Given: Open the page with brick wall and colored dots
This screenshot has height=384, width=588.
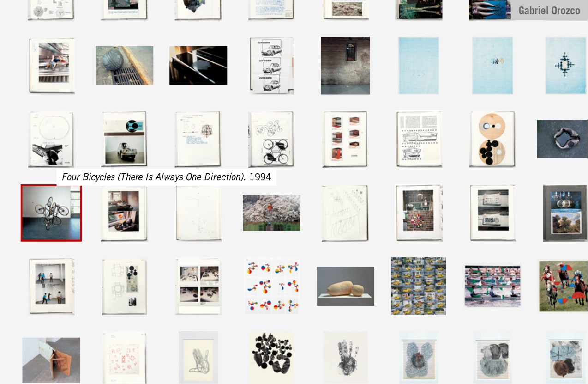Looking at the screenshot, I should pyautogui.click(x=419, y=213).
